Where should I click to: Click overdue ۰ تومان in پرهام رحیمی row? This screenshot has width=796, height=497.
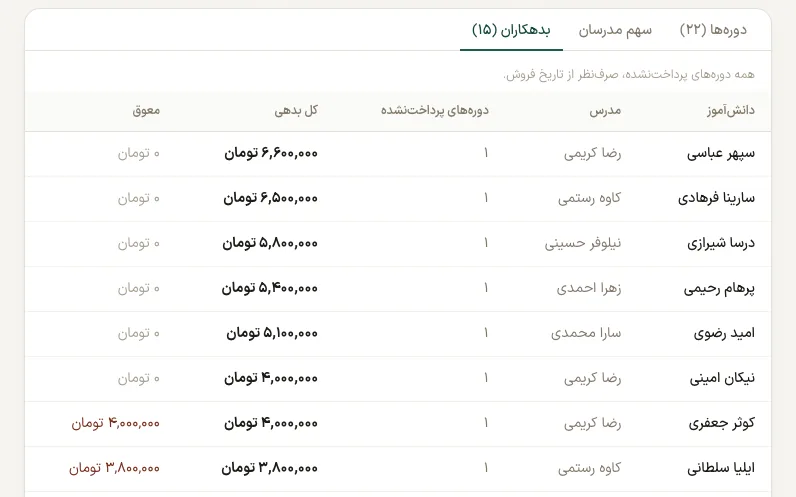pos(139,288)
